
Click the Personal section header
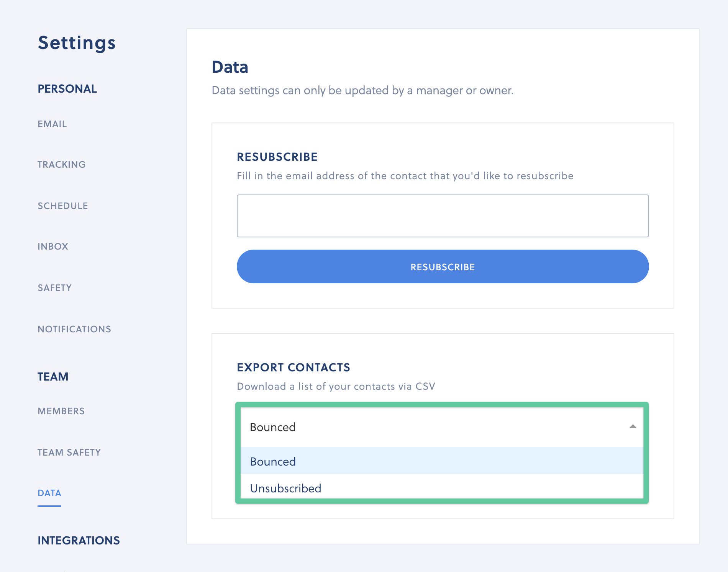[x=67, y=89]
